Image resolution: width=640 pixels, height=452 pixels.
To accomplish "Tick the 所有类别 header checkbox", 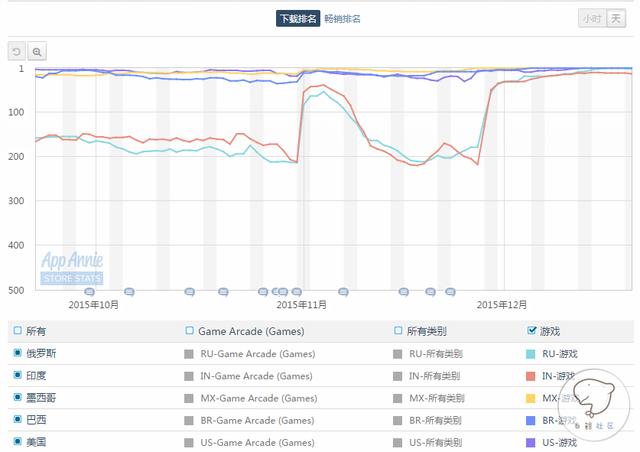I will click(x=398, y=330).
